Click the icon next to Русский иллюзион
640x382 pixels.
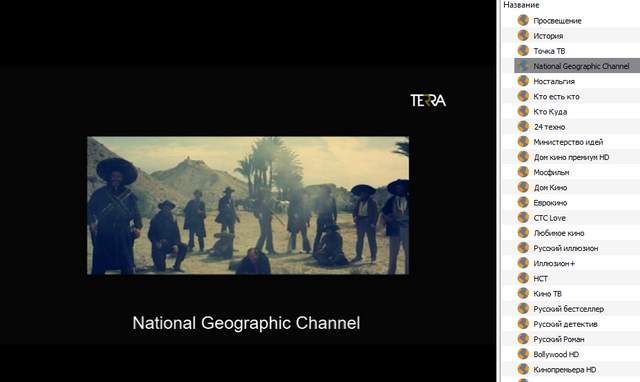coord(523,247)
